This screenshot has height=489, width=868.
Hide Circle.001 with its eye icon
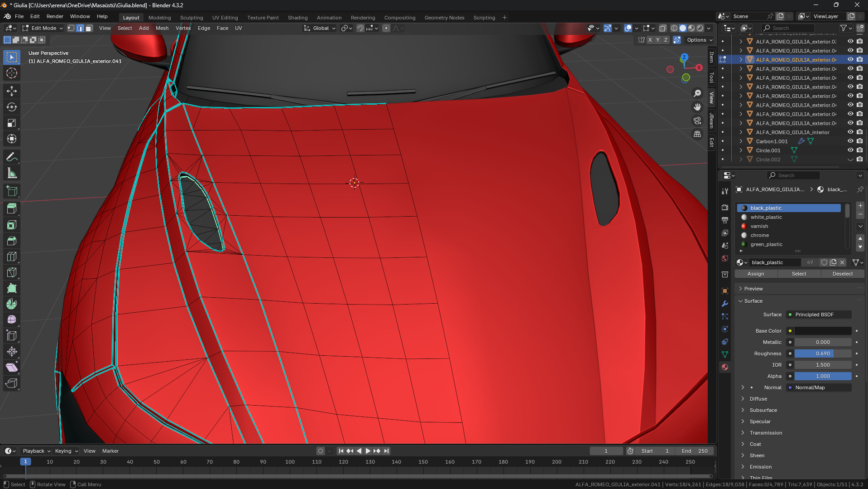coord(850,150)
